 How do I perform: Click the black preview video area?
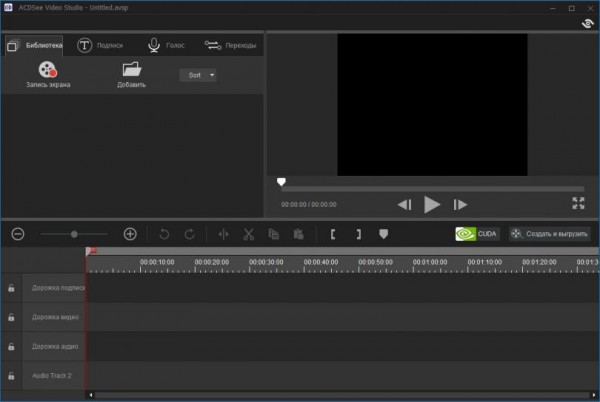(432, 105)
